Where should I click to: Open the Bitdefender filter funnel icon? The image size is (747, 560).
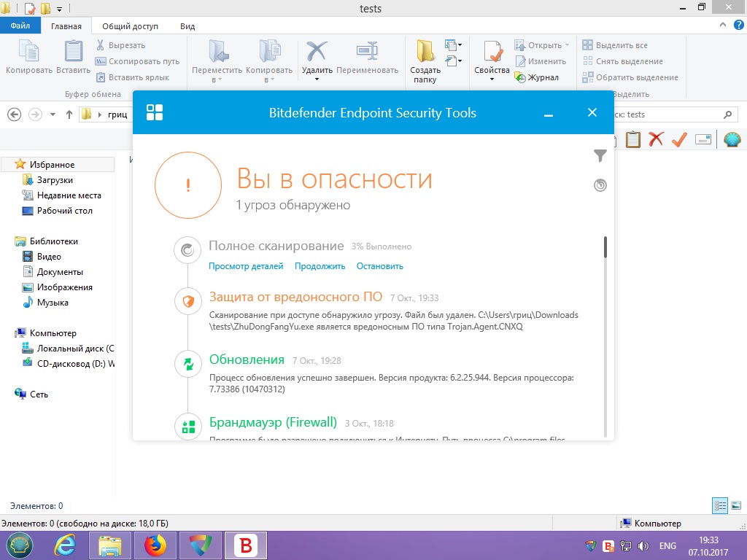click(x=600, y=156)
